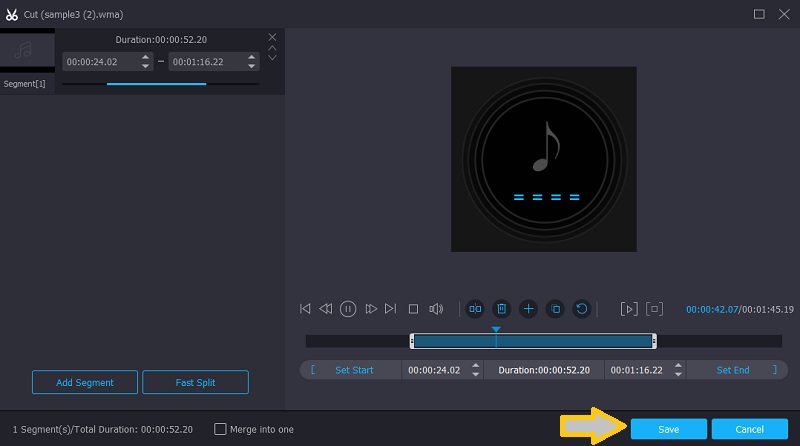
Task: Save the cut audio
Action: [668, 429]
